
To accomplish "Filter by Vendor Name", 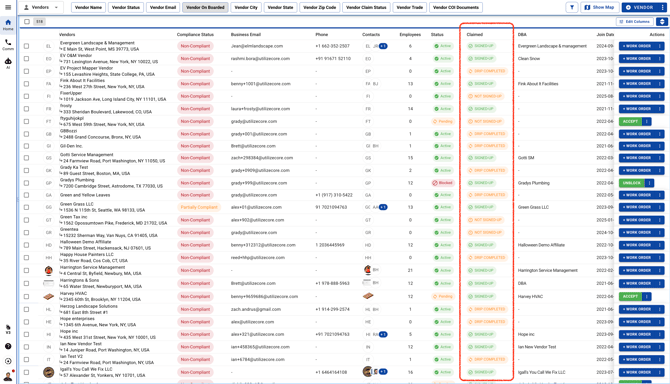I will 88,7.
